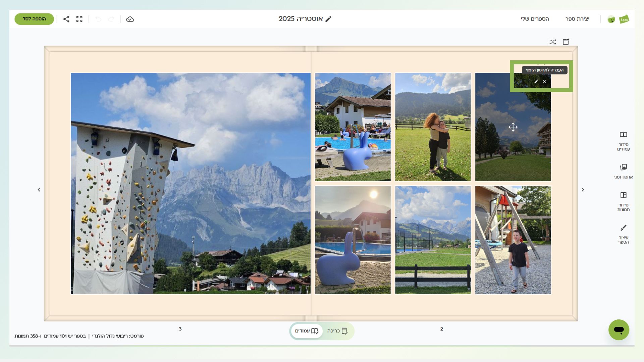Open the אחסון זמני temporary storage panel
This screenshot has width=644, height=362.
[x=623, y=171]
